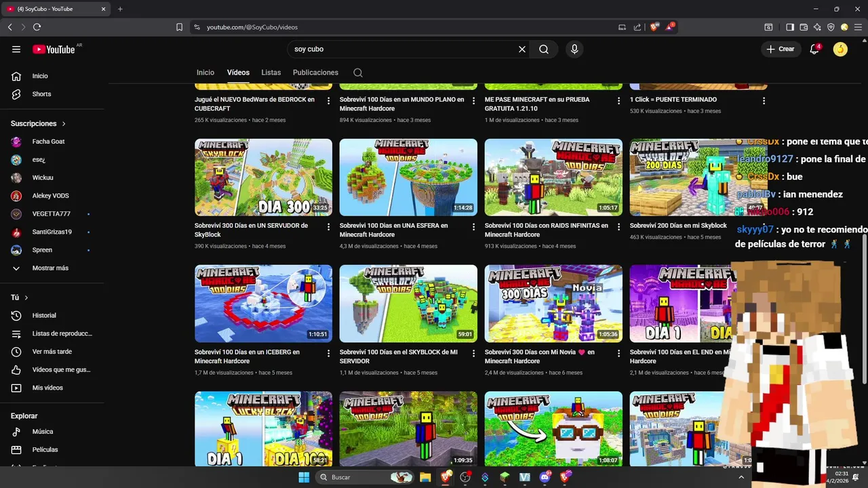The height and width of the screenshot is (488, 868).
Task: Switch to the Listas channel tab
Action: click(x=271, y=73)
